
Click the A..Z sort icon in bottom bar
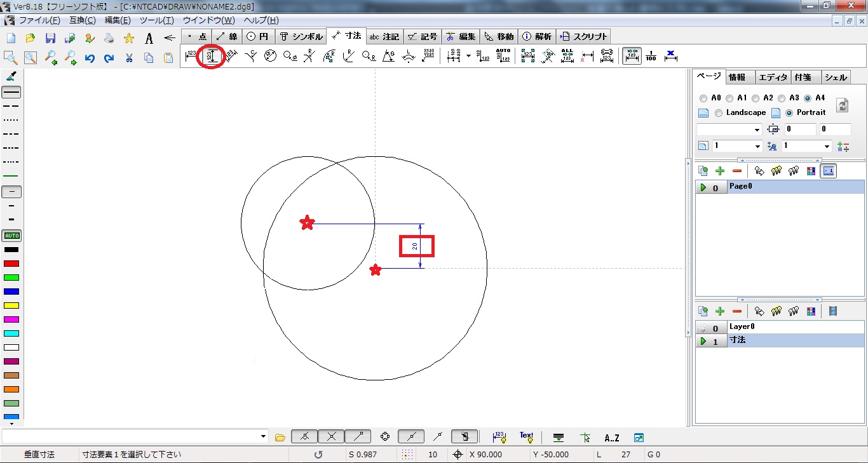(x=612, y=438)
